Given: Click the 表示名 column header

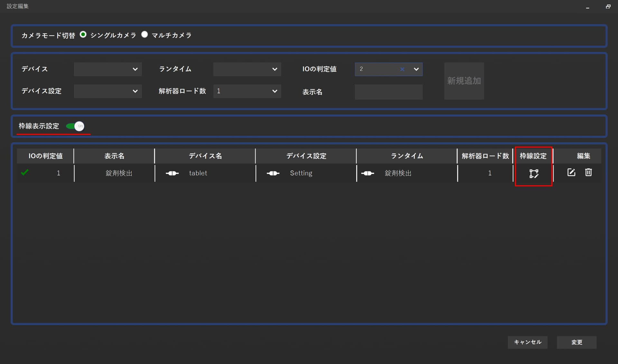Looking at the screenshot, I should click(x=114, y=156).
